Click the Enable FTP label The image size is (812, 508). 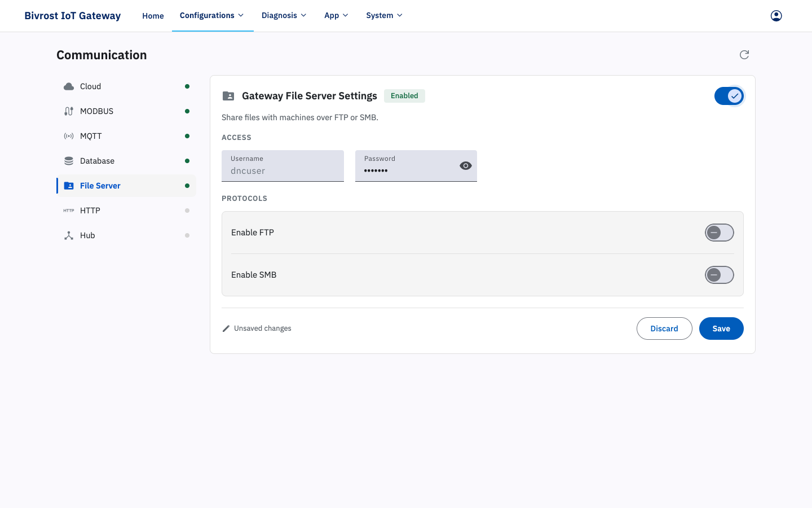[x=253, y=233]
